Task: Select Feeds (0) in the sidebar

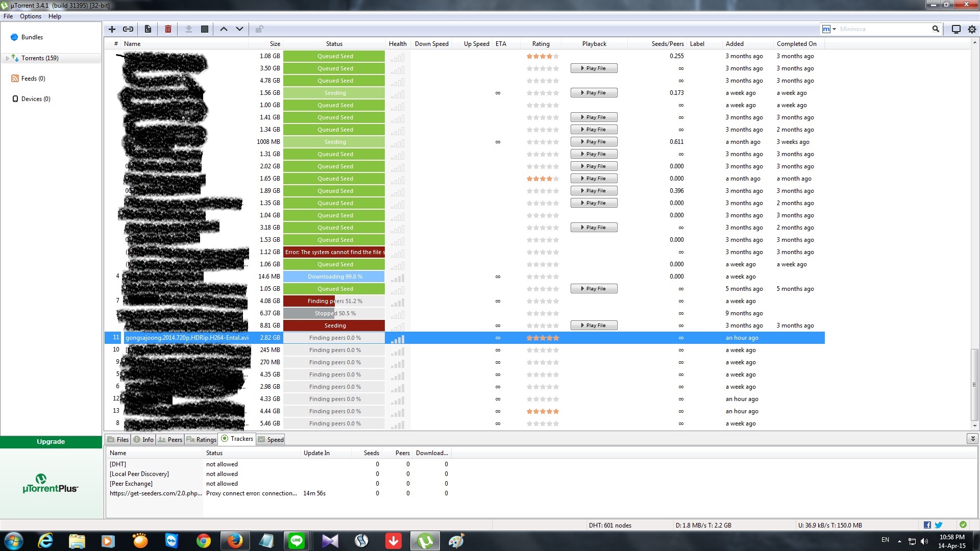Action: pos(33,79)
